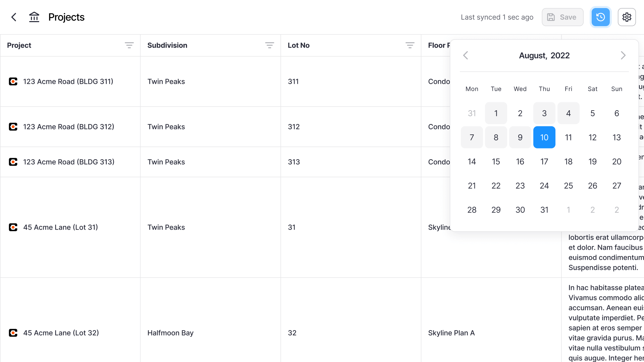
Task: Click the back arrow icon
Action: coord(14,17)
